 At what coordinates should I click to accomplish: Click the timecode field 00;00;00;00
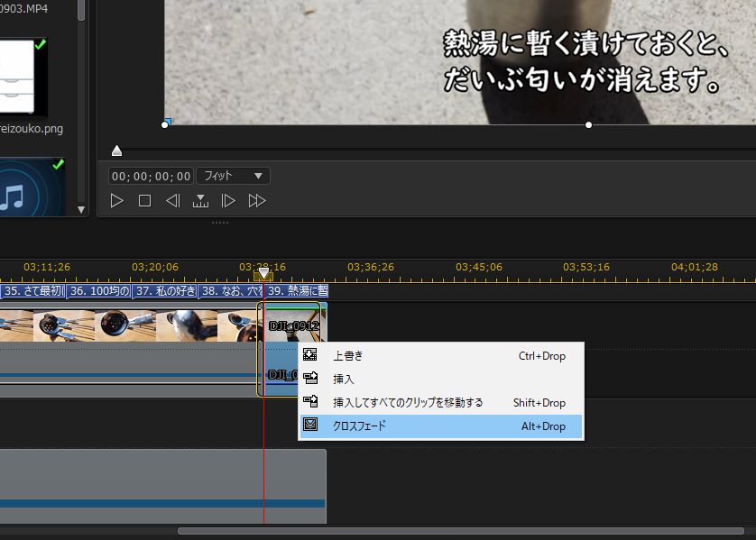[x=152, y=176]
